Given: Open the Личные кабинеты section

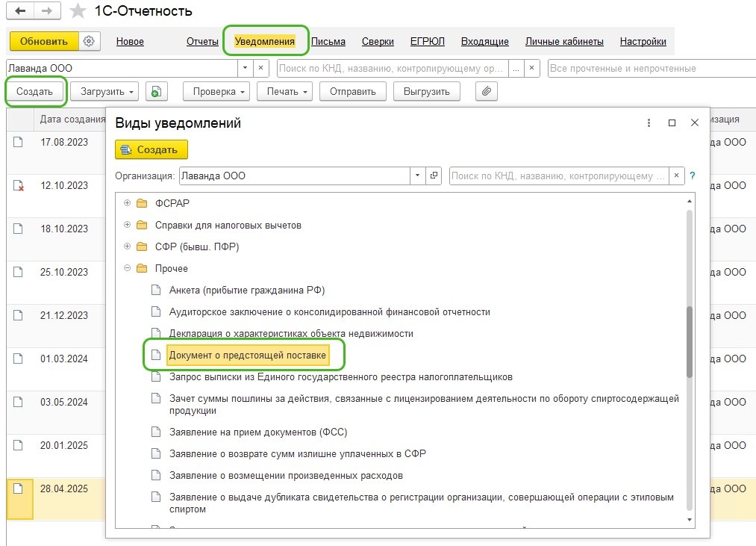Looking at the screenshot, I should coord(565,42).
